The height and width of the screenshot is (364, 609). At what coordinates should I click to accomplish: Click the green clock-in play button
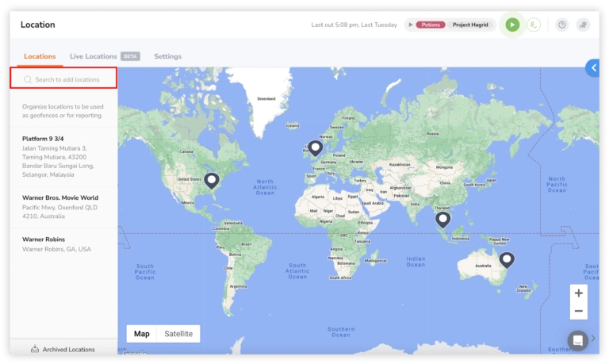coord(512,25)
